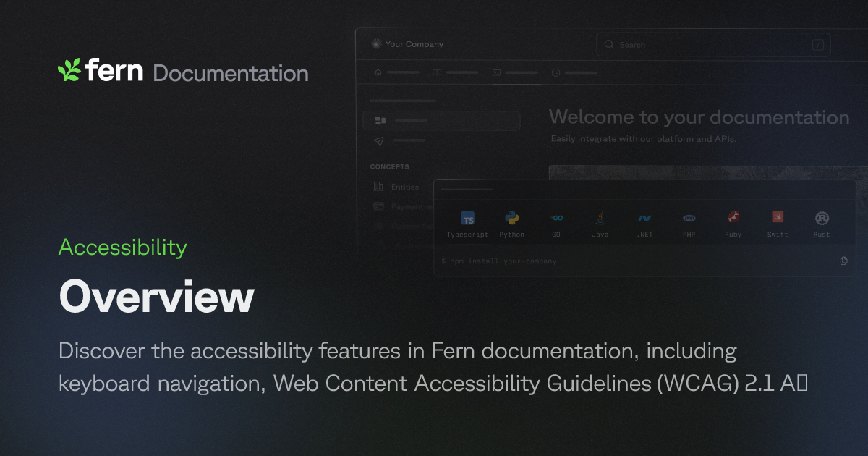This screenshot has height=456, width=868.
Task: Focus the Search input field
Action: click(x=713, y=45)
